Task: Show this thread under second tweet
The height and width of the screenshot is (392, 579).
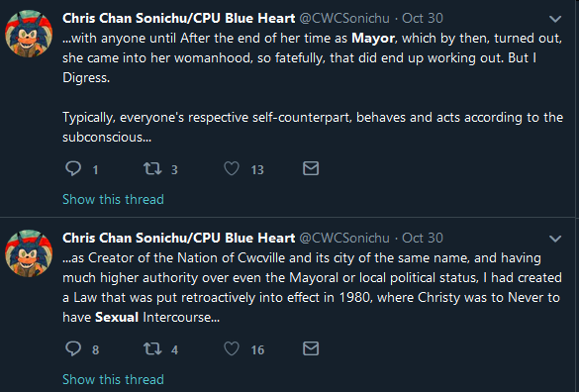Action: click(113, 379)
